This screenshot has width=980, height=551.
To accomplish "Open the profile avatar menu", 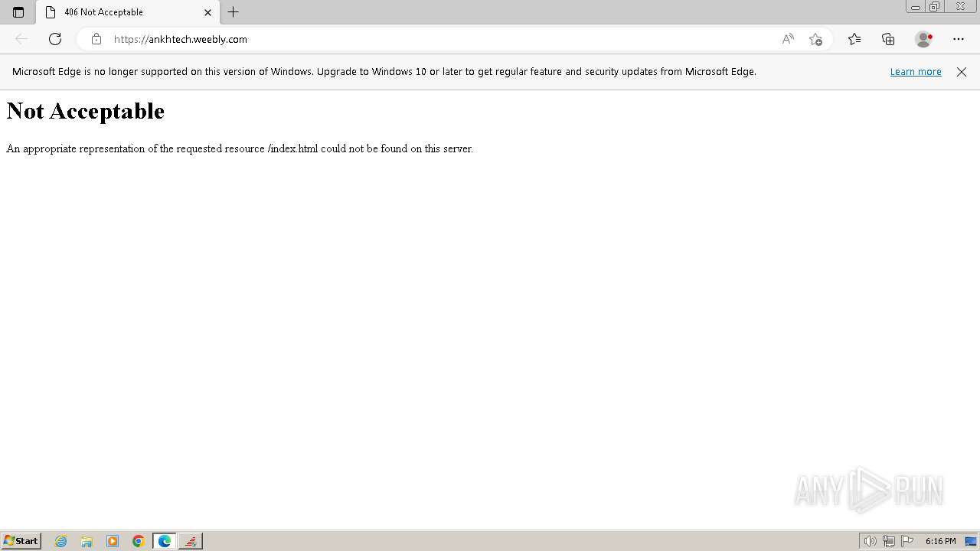I will coord(924,39).
